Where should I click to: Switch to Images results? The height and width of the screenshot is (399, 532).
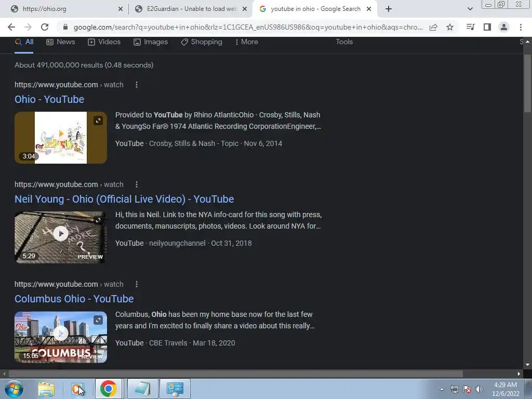pyautogui.click(x=151, y=42)
